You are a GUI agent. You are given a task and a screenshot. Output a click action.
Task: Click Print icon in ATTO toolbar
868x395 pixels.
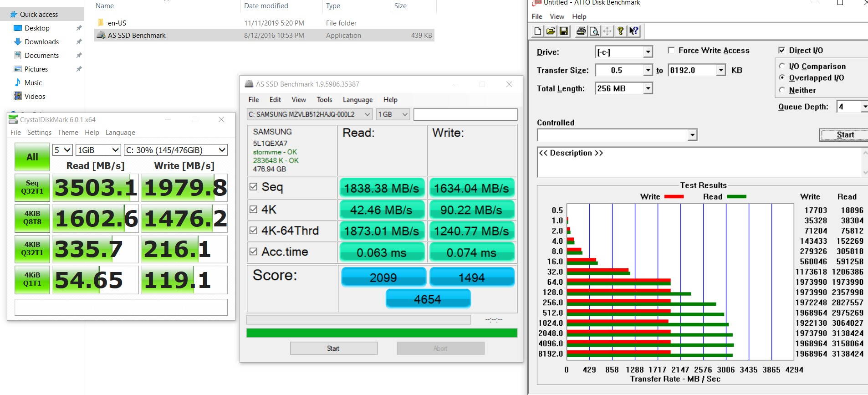(x=581, y=31)
